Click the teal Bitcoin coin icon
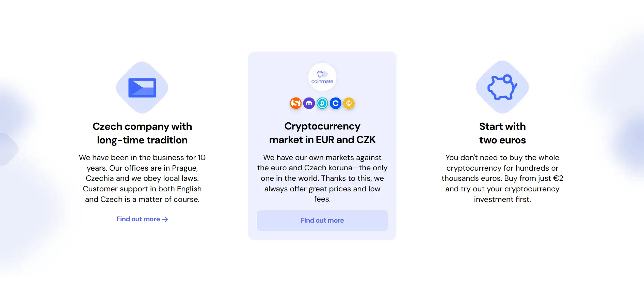Image resolution: width=644 pixels, height=294 pixels. 322,103
